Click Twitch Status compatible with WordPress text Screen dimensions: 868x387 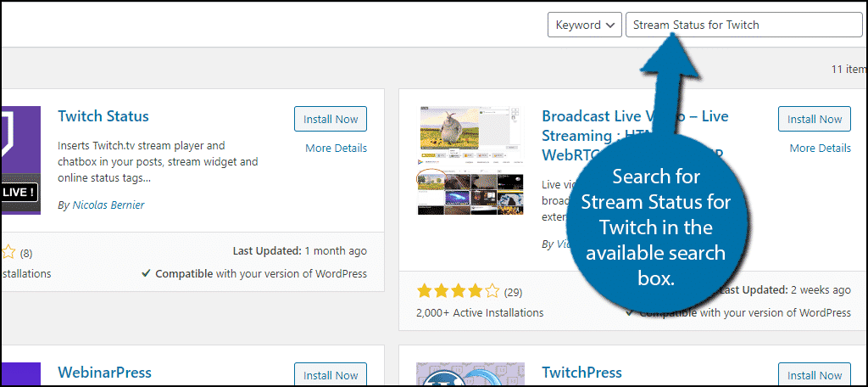click(255, 273)
